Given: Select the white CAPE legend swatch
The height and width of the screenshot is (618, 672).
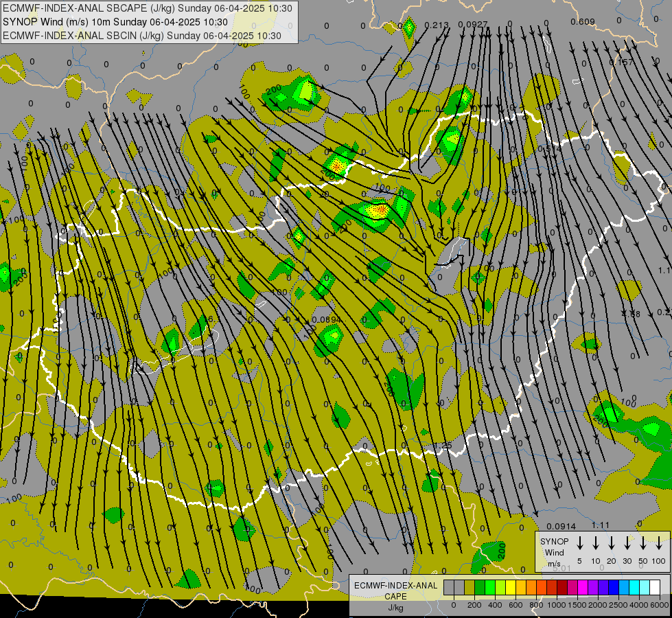Looking at the screenshot, I should click(654, 587).
